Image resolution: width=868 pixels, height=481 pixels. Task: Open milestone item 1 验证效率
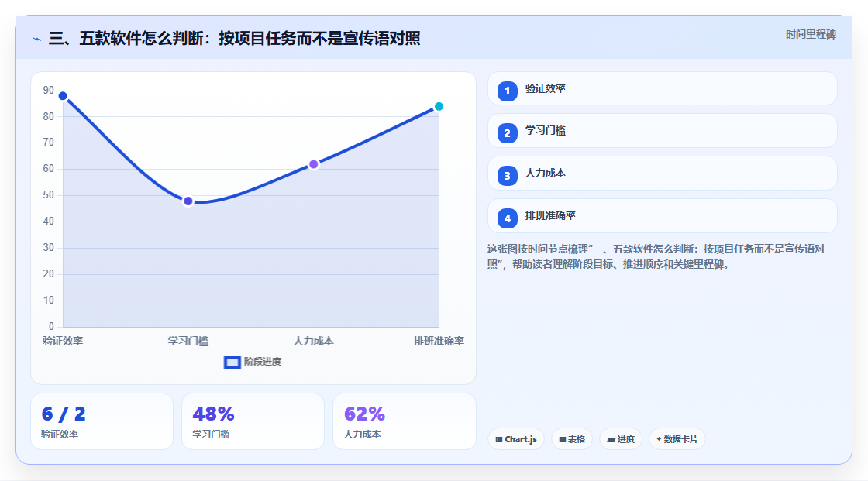click(662, 88)
